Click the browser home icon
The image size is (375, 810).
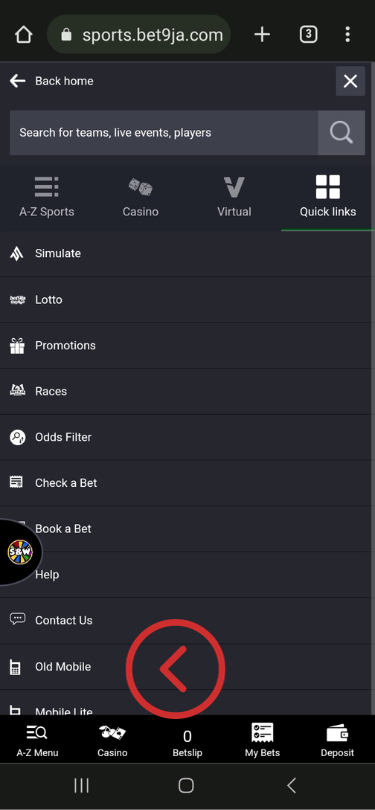tap(24, 35)
